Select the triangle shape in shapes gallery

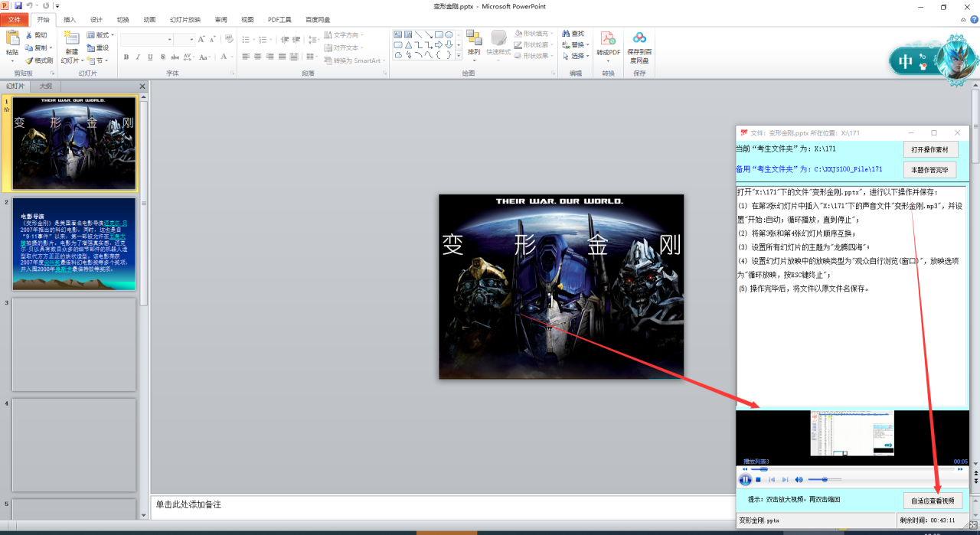pyautogui.click(x=409, y=44)
